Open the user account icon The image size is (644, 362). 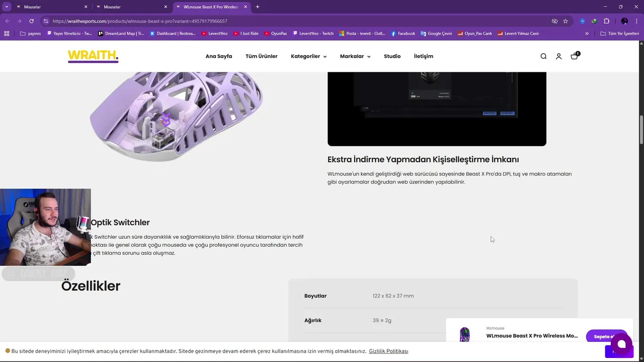coord(558,56)
